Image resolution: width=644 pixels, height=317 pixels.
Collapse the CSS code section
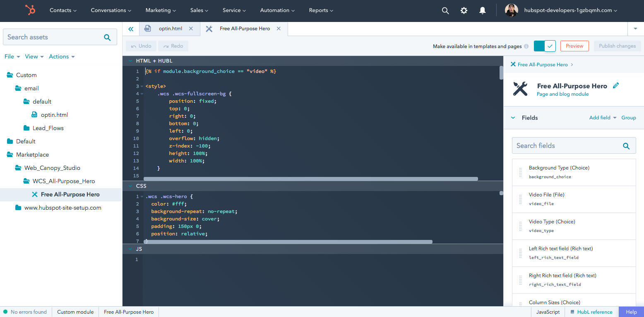coord(130,186)
